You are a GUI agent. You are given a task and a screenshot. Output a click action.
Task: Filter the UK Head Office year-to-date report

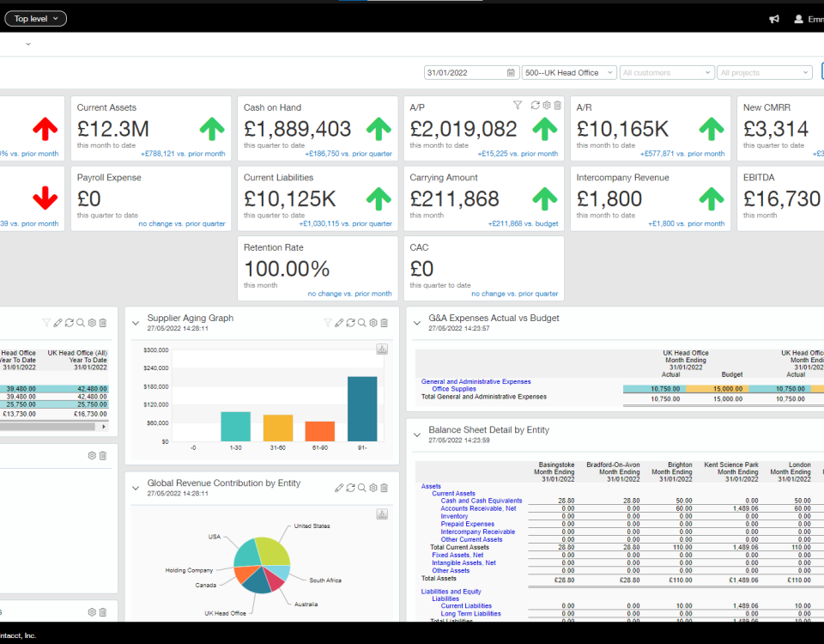[46, 323]
